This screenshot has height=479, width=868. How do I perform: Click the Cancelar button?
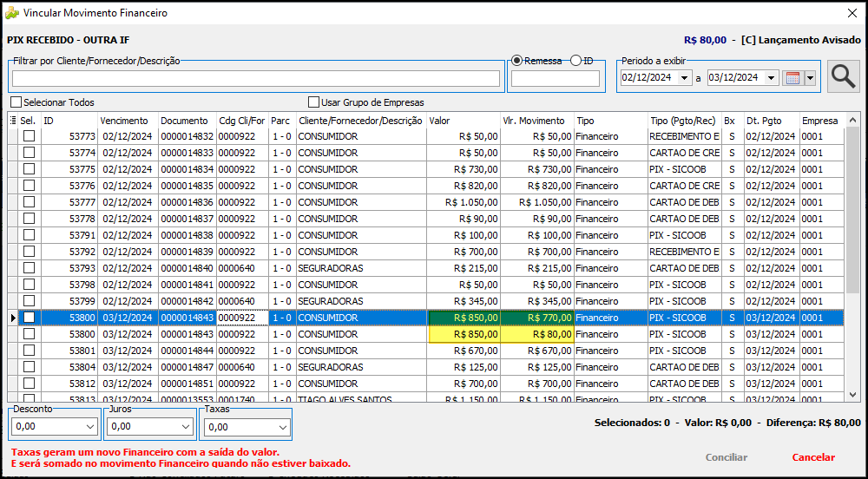pyautogui.click(x=813, y=457)
